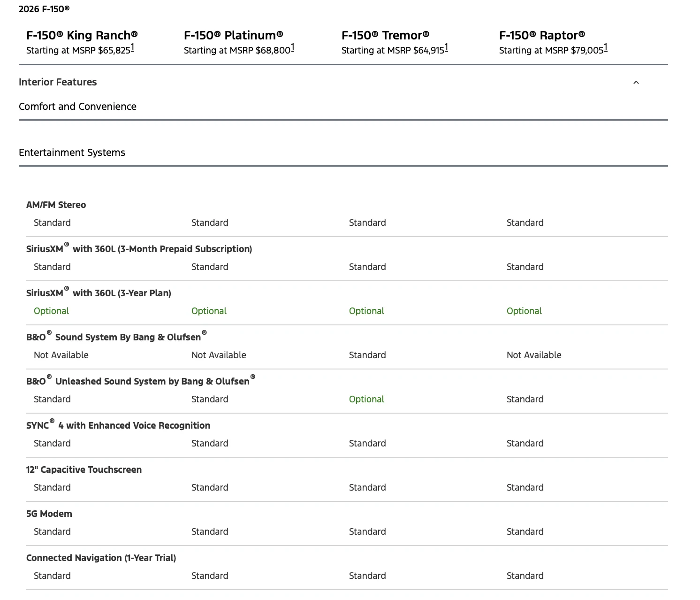Select the B&O Sound System By Bang & Olufsen label
Image resolution: width=700 pixels, height=600 pixels.
116,336
